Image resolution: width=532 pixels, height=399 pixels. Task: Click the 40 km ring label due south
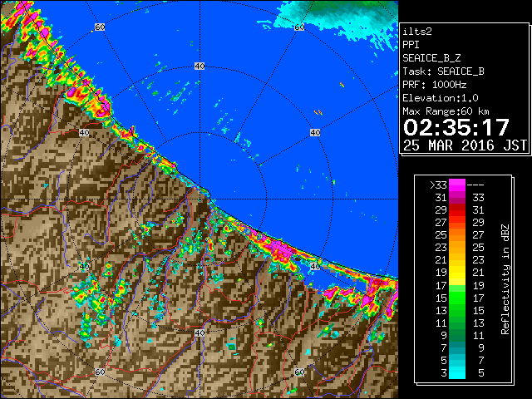pyautogui.click(x=199, y=332)
